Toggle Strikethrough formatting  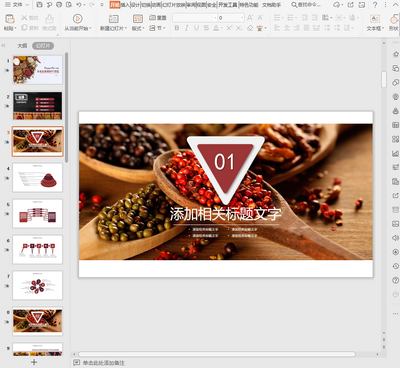tap(206, 28)
